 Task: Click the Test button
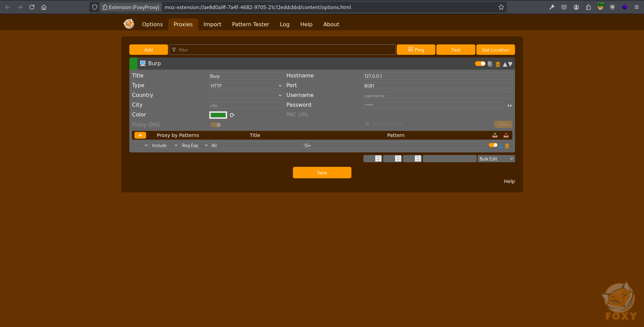click(x=456, y=50)
